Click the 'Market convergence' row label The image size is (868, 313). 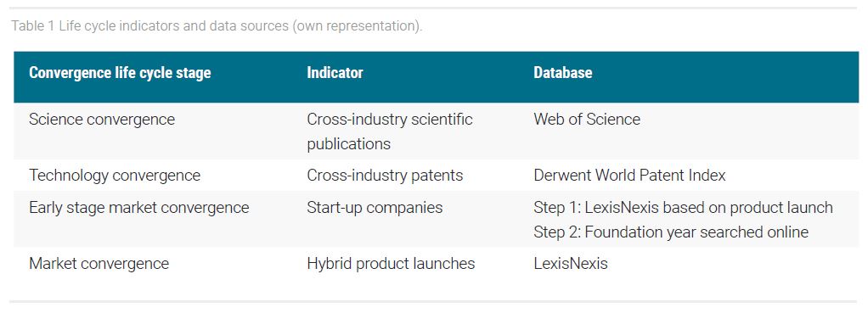pos(99,263)
